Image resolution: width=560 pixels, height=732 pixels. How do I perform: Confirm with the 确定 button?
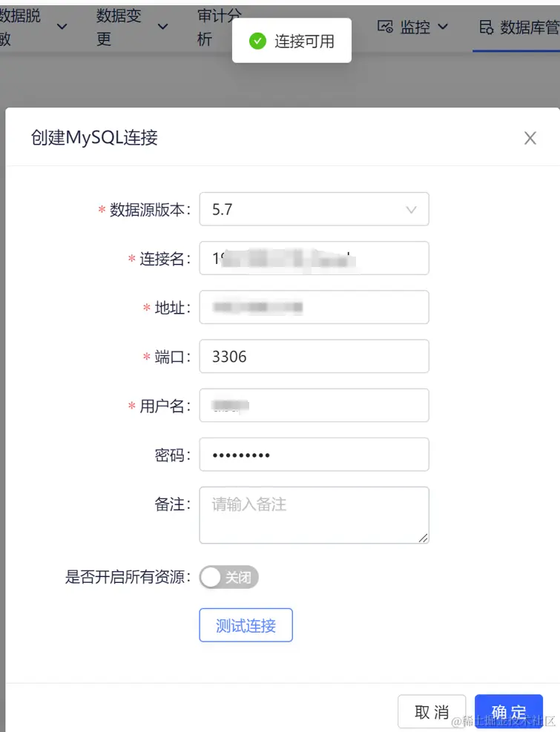[509, 710]
